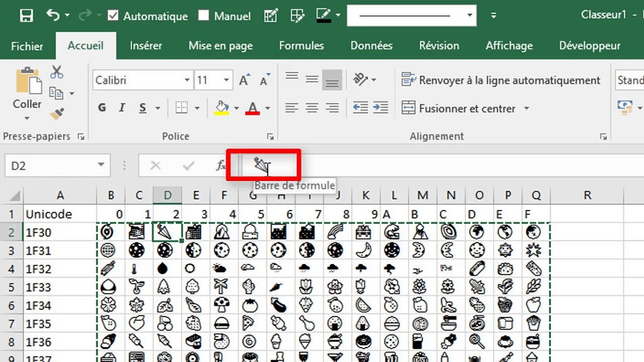644x362 pixels.
Task: Switch to the Formules ribbon tab
Action: coord(301,45)
